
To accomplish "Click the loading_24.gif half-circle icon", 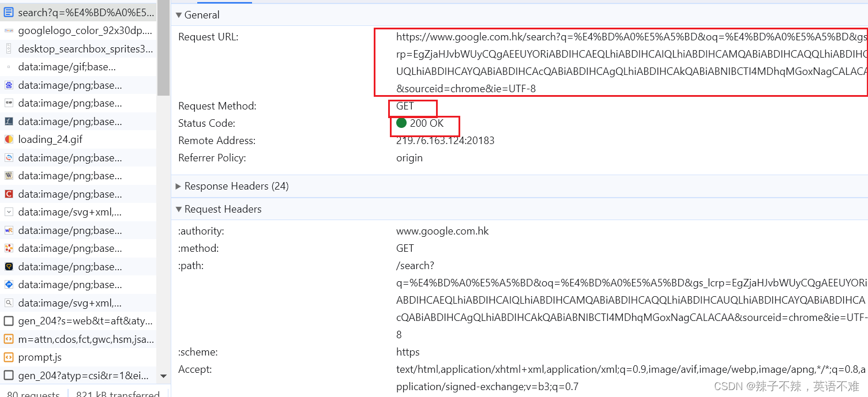I will tap(9, 139).
